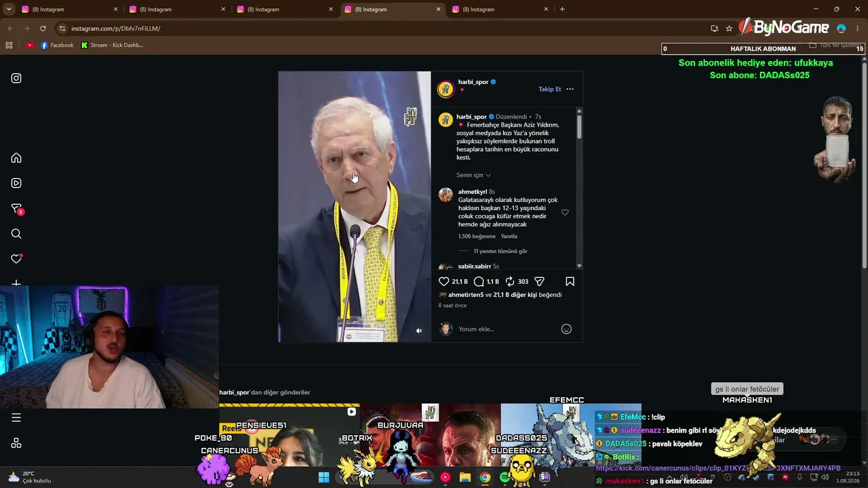Open the Stream - Kick Dashboard bookmark
This screenshot has height=488, width=868.
pos(112,45)
